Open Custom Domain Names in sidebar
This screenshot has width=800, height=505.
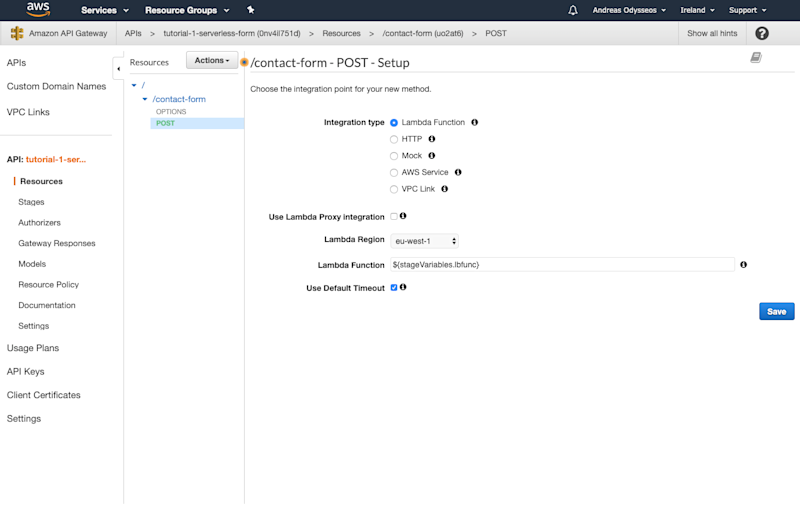56,86
